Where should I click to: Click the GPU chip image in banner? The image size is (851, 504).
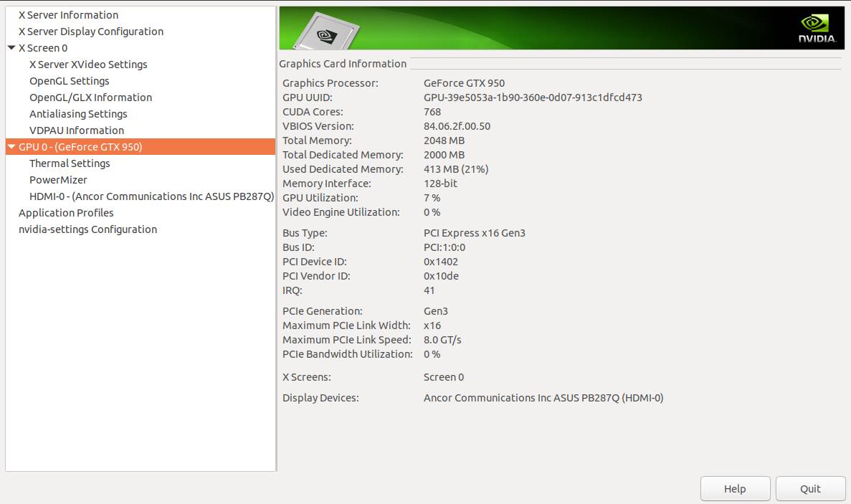coord(327,32)
